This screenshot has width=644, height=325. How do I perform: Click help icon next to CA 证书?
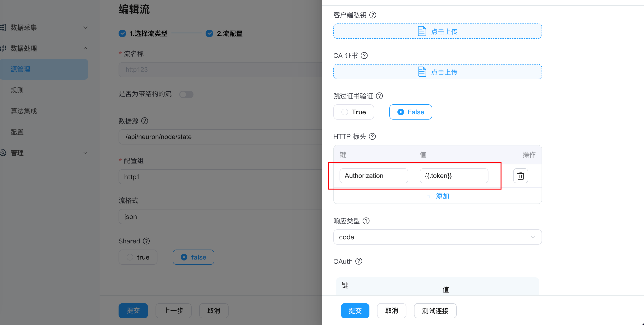pos(364,56)
